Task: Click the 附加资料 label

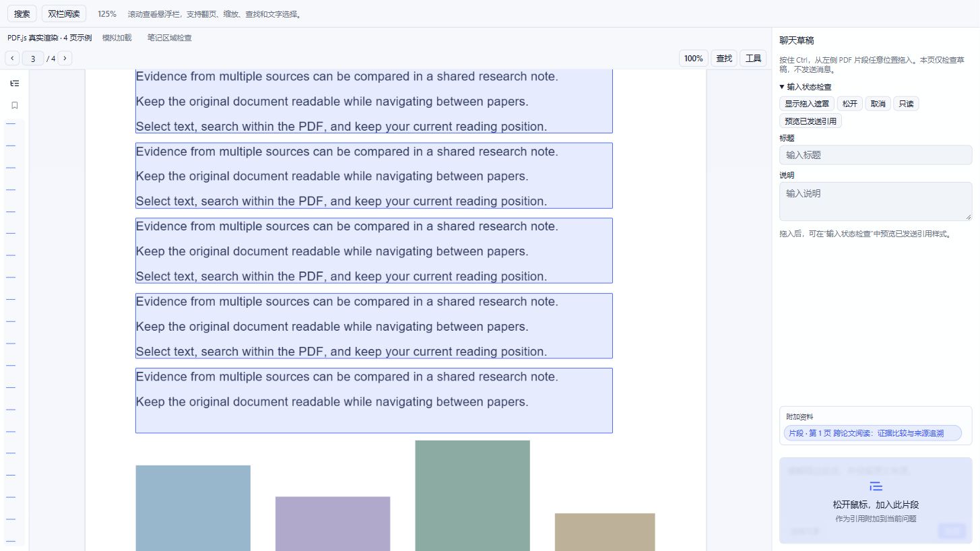Action: pyautogui.click(x=799, y=417)
